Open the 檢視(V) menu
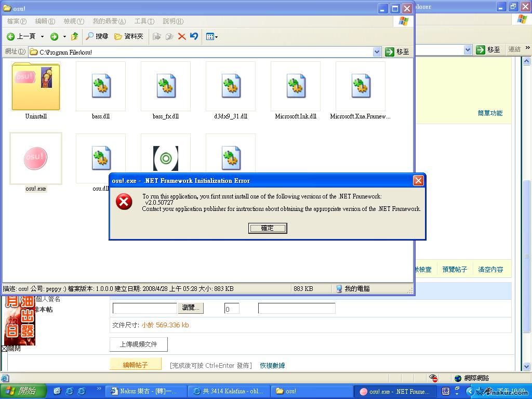Screen dimensions: 532x399 74,21
